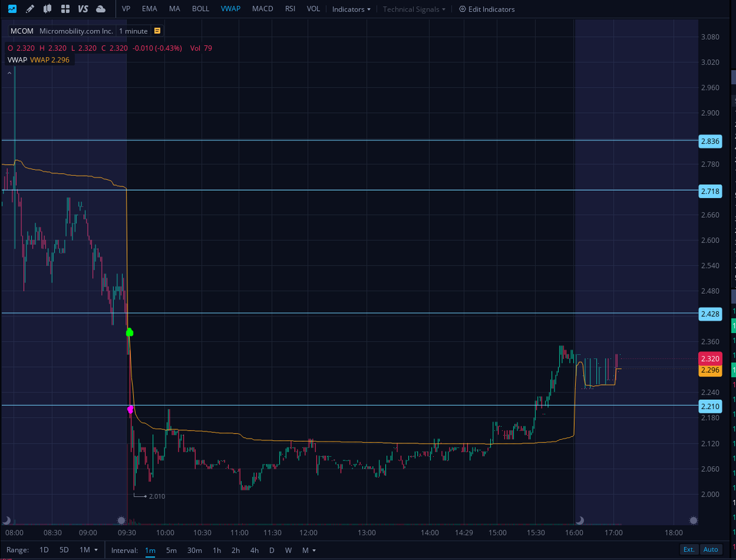
Task: Open the yellow note icon beside 1 minute
Action: (x=158, y=31)
